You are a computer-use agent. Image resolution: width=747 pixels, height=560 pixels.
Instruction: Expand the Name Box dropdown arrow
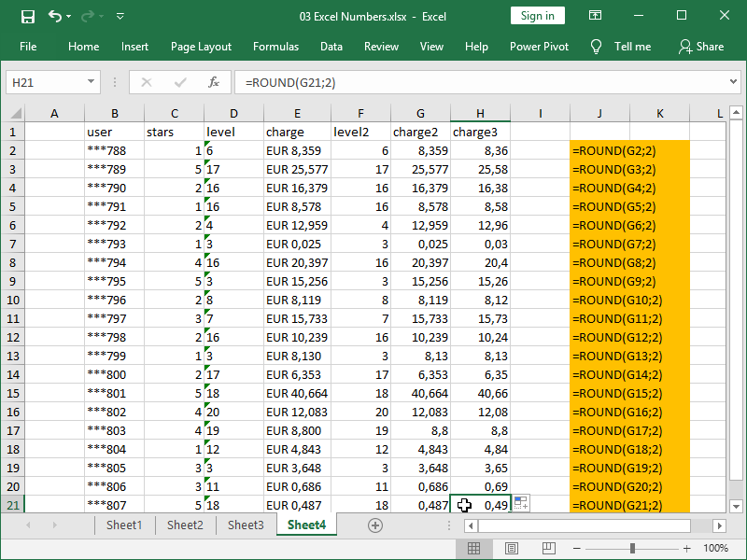pos(91,82)
